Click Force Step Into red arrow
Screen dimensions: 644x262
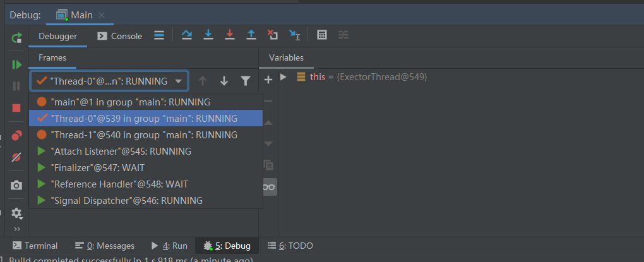(230, 35)
